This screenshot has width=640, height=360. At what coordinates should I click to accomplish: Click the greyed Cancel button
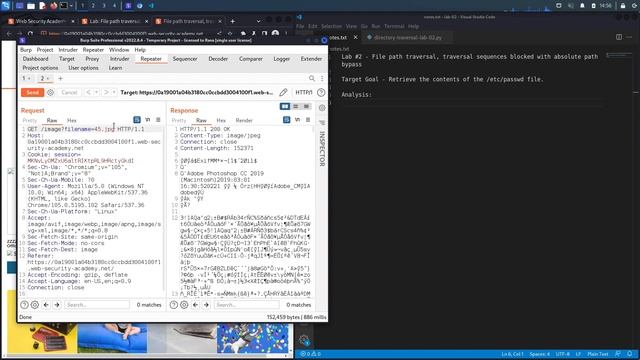69,93
